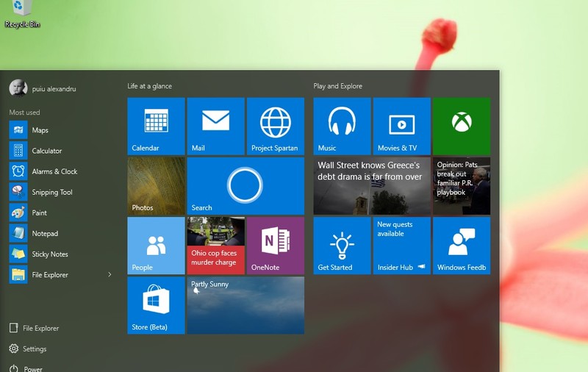Click the Power button
The height and width of the screenshot is (372, 588).
(x=26, y=368)
